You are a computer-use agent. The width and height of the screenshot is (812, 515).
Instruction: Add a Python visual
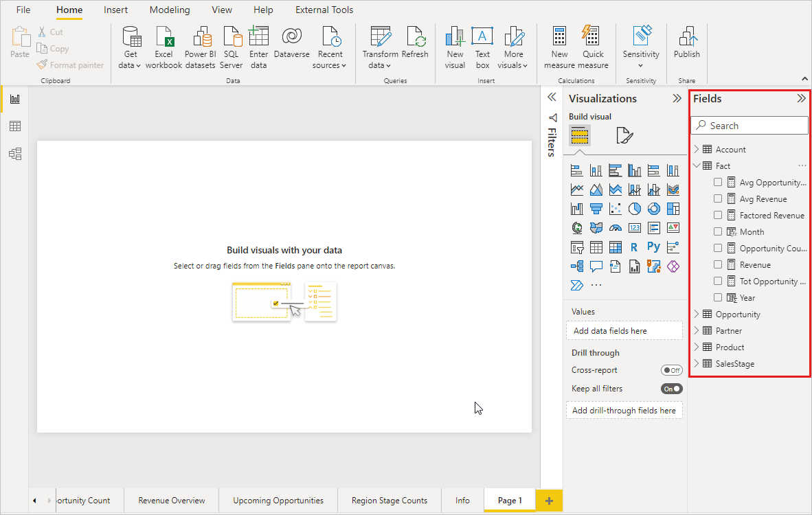click(653, 247)
